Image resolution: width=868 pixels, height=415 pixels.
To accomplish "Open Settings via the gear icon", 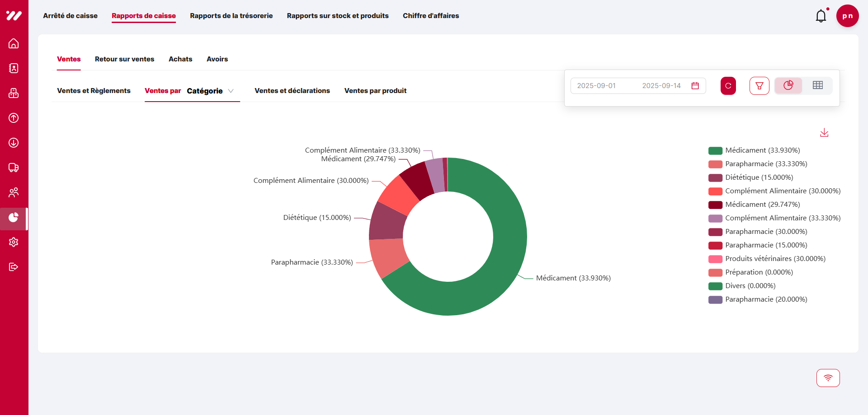I will 14,242.
